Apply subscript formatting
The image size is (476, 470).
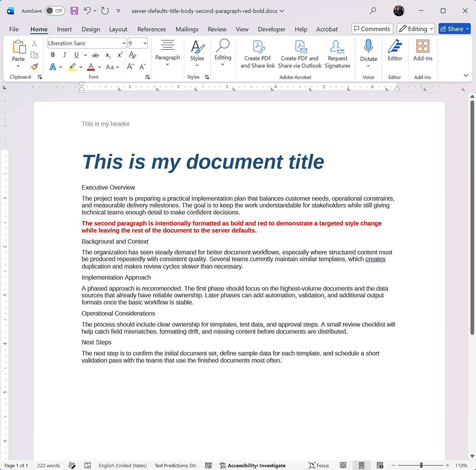tap(108, 55)
